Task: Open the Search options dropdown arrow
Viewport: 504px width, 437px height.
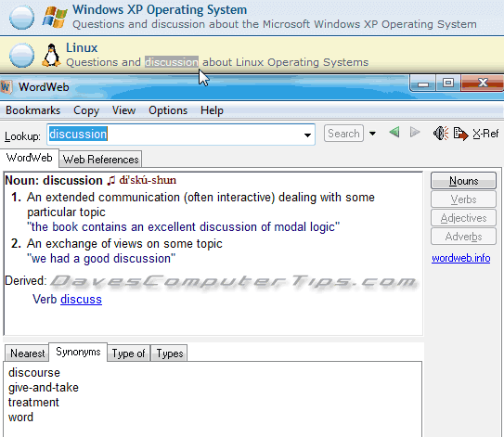Action: click(x=372, y=134)
